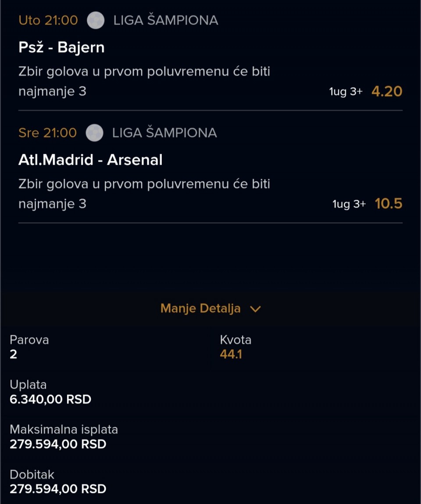Select the 4.20 odds value
The width and height of the screenshot is (421, 504).
(x=386, y=91)
